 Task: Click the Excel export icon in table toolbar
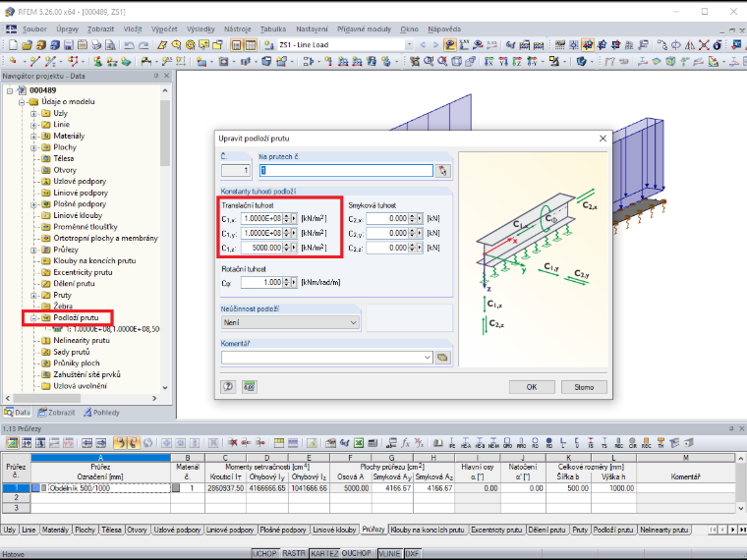point(358,443)
